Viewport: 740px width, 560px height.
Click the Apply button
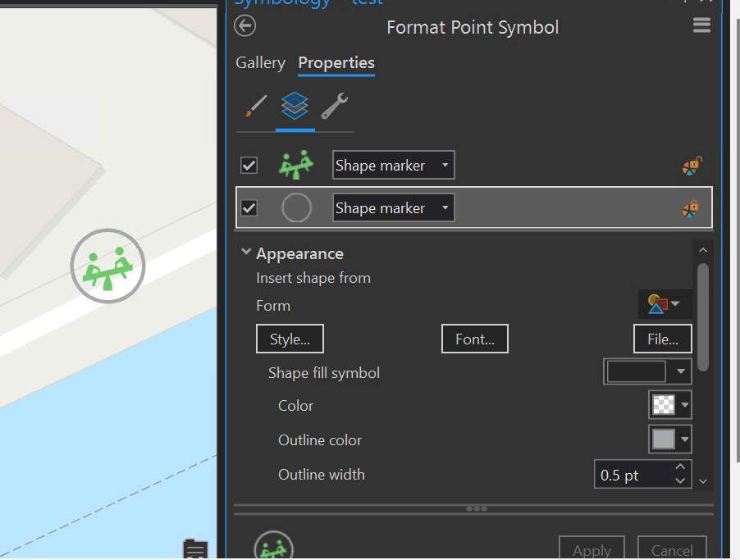[592, 550]
